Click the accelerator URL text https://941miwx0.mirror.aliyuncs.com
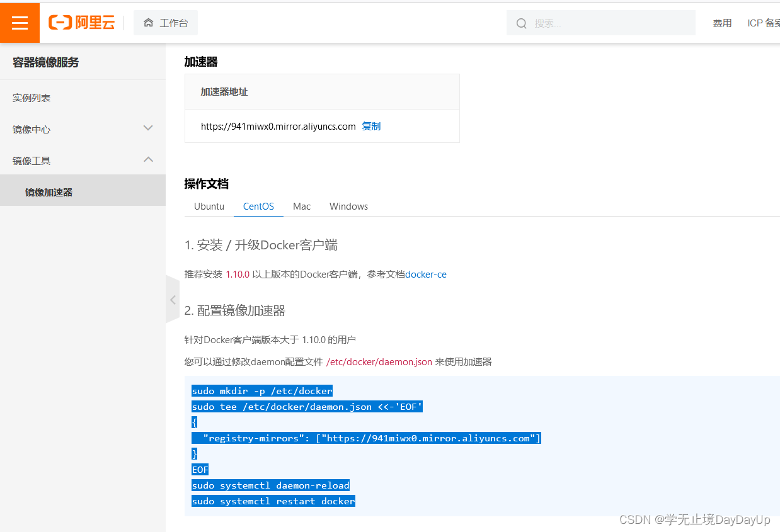780x532 pixels. [278, 126]
